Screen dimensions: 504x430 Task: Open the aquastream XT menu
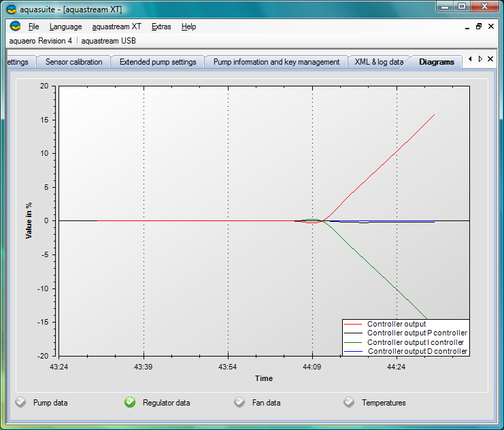(x=116, y=27)
